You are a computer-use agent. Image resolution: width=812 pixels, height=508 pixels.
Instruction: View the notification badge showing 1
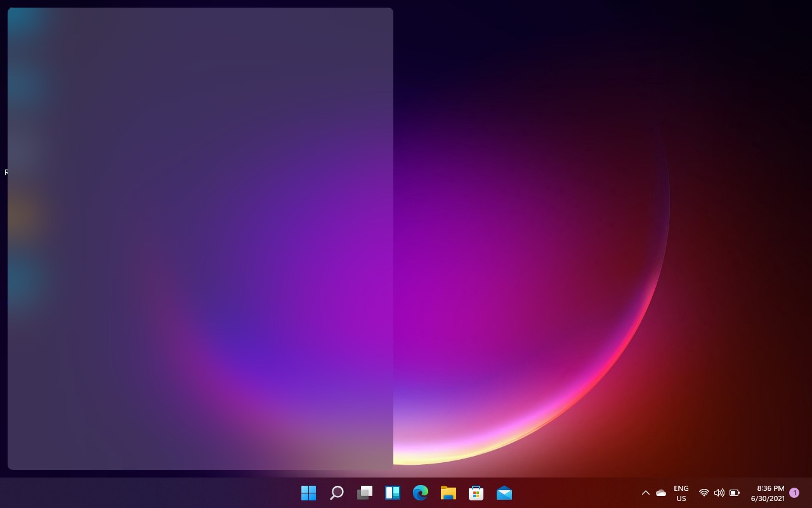pos(794,492)
